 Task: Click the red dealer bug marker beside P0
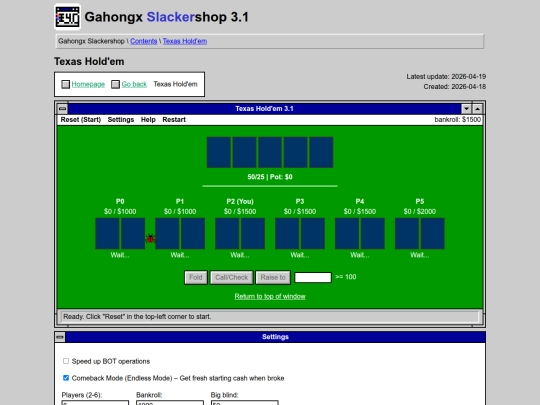[150, 238]
